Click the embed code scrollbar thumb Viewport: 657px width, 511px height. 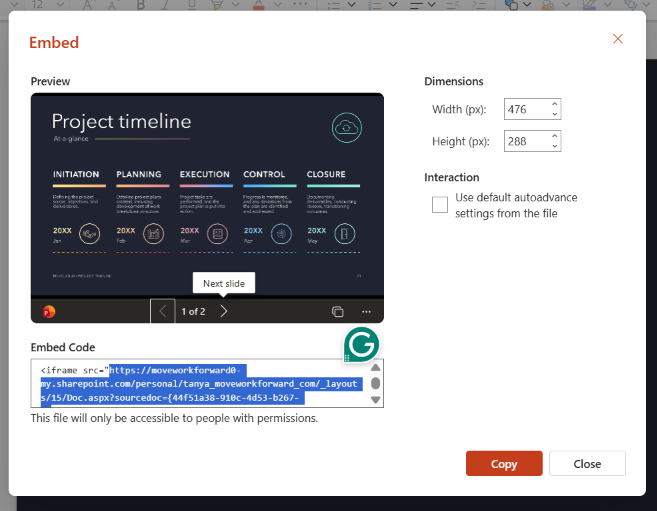click(x=375, y=383)
